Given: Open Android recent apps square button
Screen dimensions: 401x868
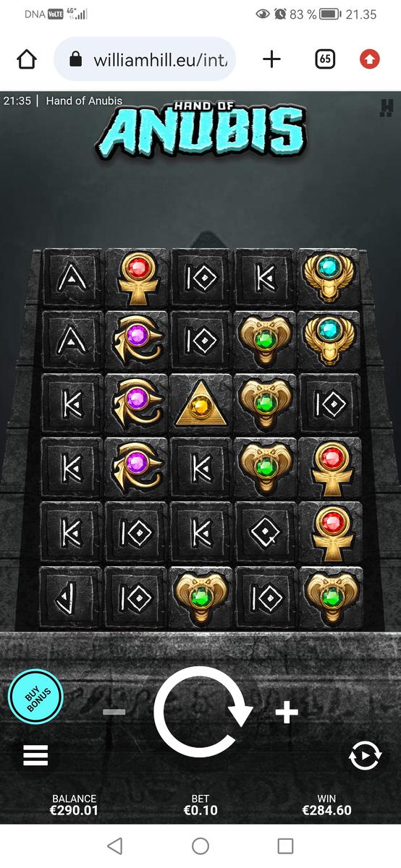Looking at the screenshot, I should click(x=286, y=845).
